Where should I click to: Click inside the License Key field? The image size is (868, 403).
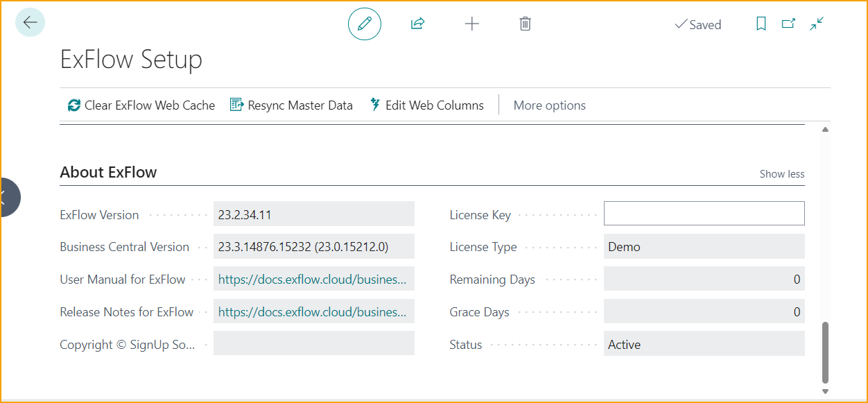[704, 213]
